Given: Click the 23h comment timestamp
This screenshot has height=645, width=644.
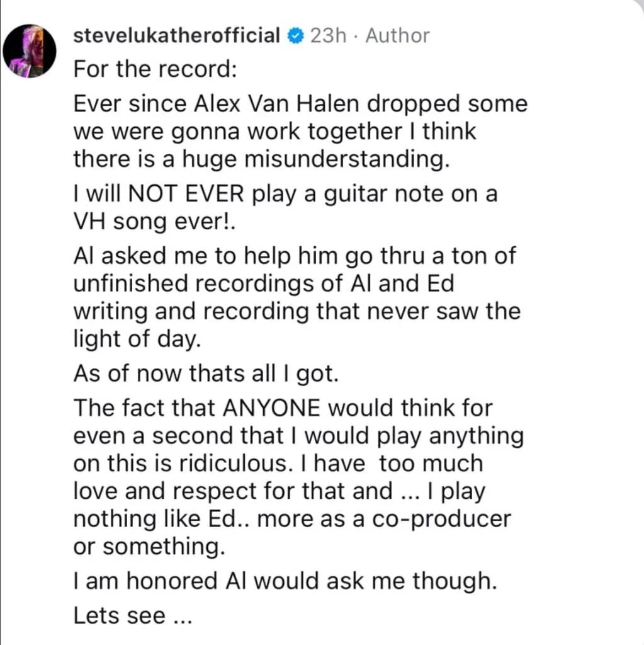Looking at the screenshot, I should click(x=329, y=36).
